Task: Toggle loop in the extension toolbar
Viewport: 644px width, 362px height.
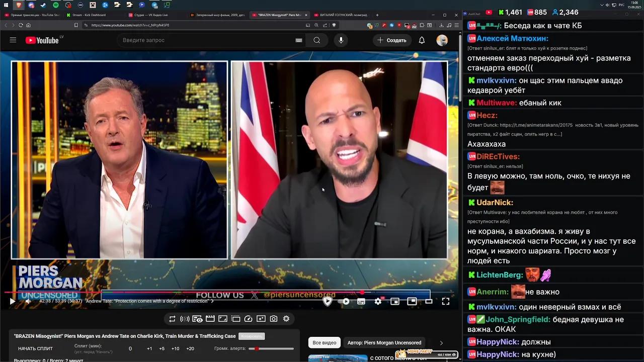Action: (172, 319)
